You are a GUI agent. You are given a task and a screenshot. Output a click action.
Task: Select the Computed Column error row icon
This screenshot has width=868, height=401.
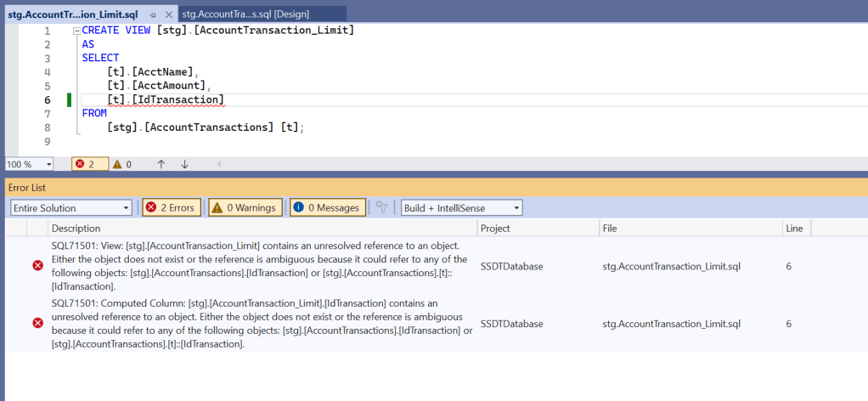pos(37,324)
